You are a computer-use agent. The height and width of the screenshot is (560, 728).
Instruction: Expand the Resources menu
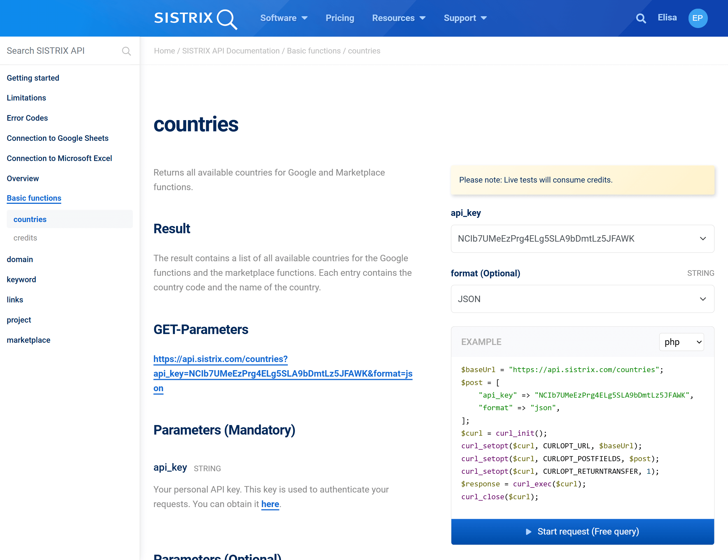click(x=399, y=18)
